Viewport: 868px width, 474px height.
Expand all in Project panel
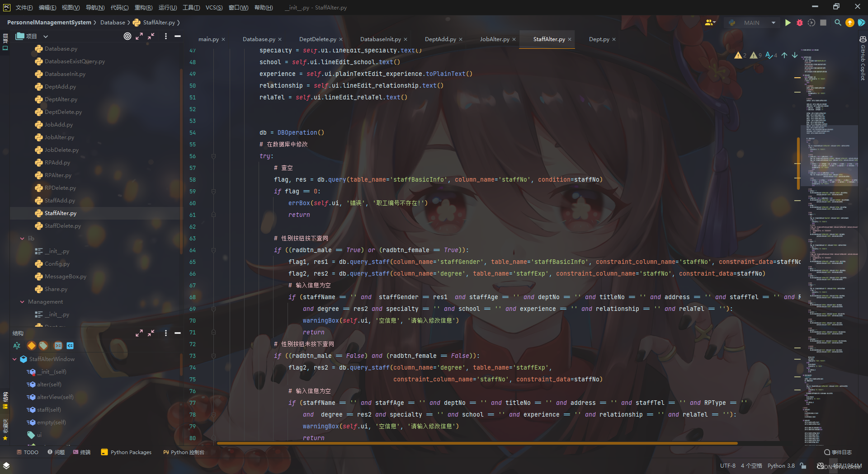139,36
